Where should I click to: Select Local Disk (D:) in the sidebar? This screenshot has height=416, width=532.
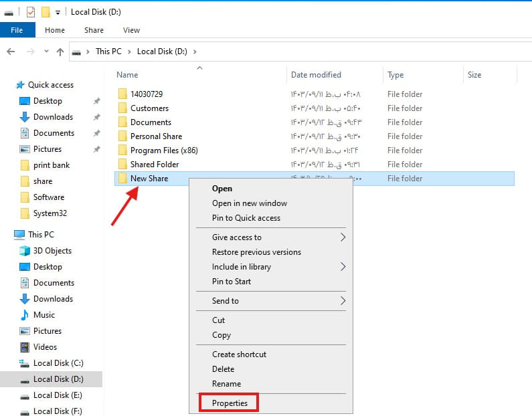[51, 379]
